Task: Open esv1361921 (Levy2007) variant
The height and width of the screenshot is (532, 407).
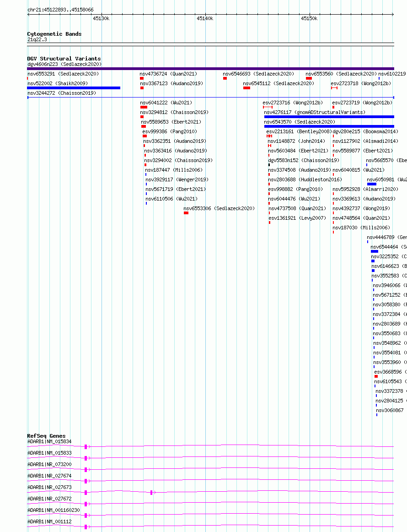Action: 298,218
